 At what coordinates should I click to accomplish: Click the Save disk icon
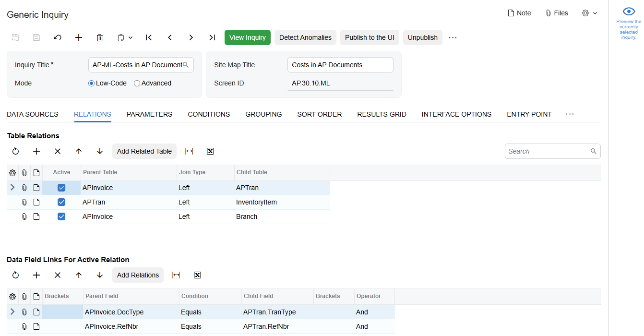point(36,37)
